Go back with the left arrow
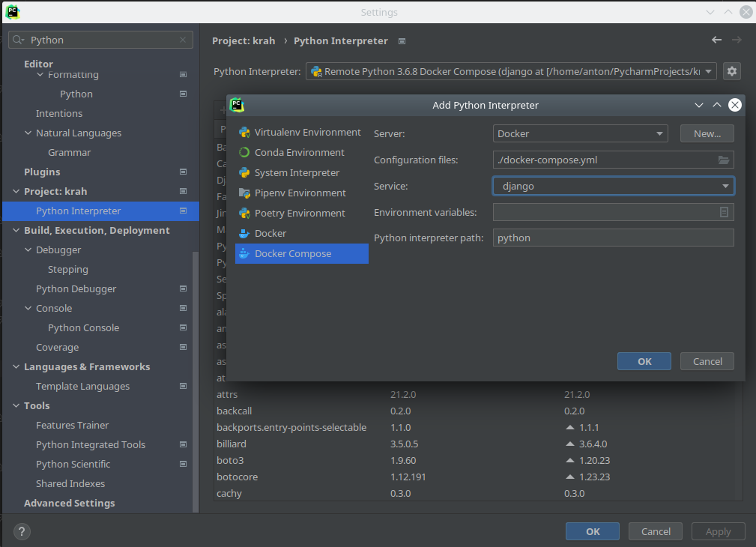756x547 pixels. 716,40
